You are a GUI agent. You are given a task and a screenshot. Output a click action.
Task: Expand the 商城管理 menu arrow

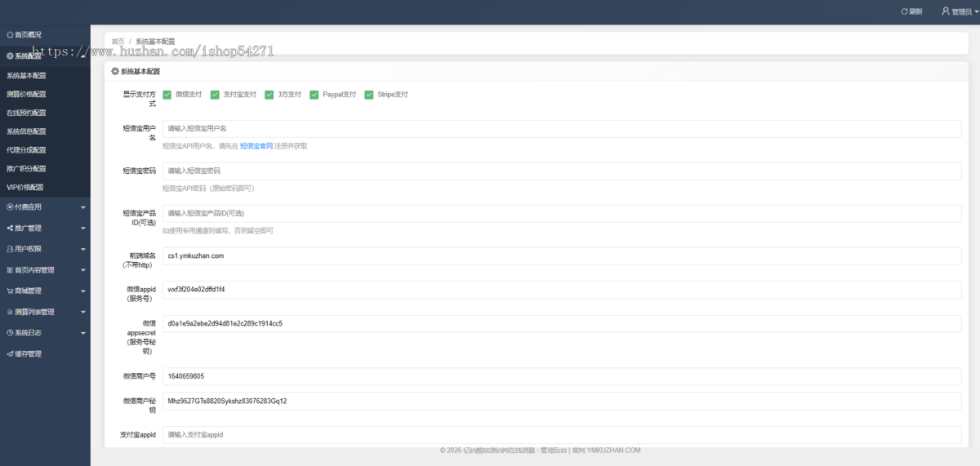(83, 291)
